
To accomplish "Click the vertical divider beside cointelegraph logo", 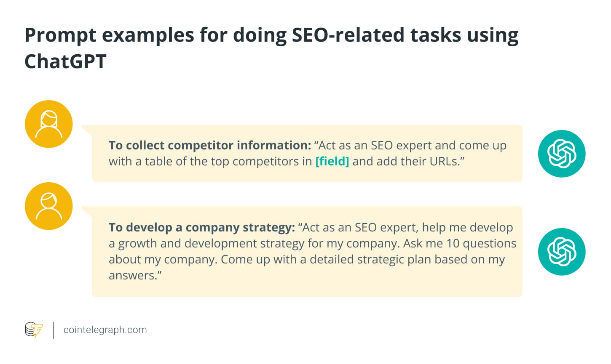I will (x=54, y=330).
